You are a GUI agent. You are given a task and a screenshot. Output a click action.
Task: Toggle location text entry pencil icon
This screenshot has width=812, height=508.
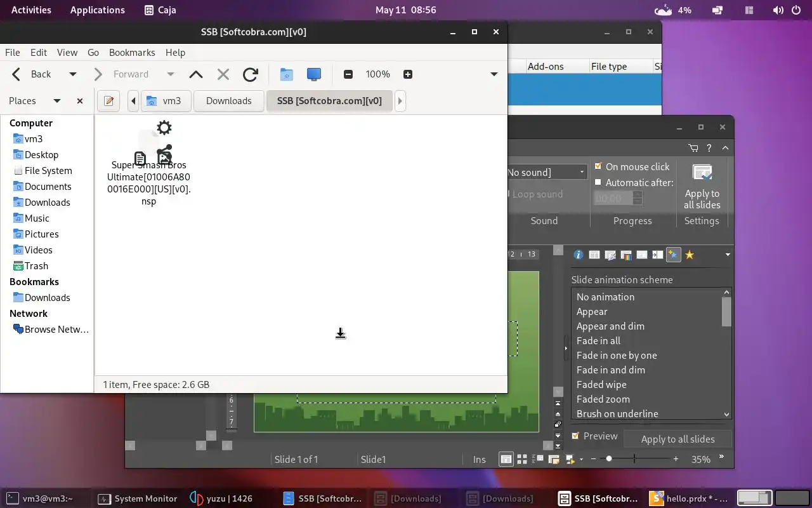(108, 101)
